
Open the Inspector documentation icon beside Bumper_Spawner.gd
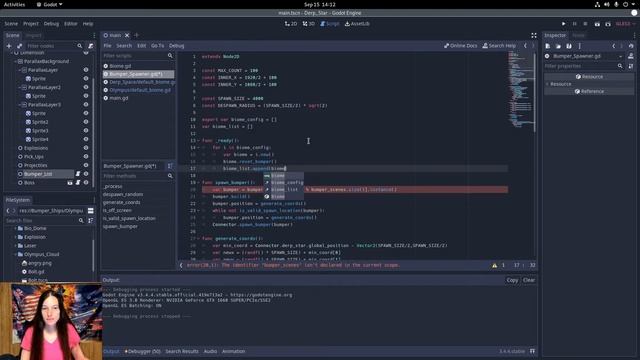pos(631,56)
